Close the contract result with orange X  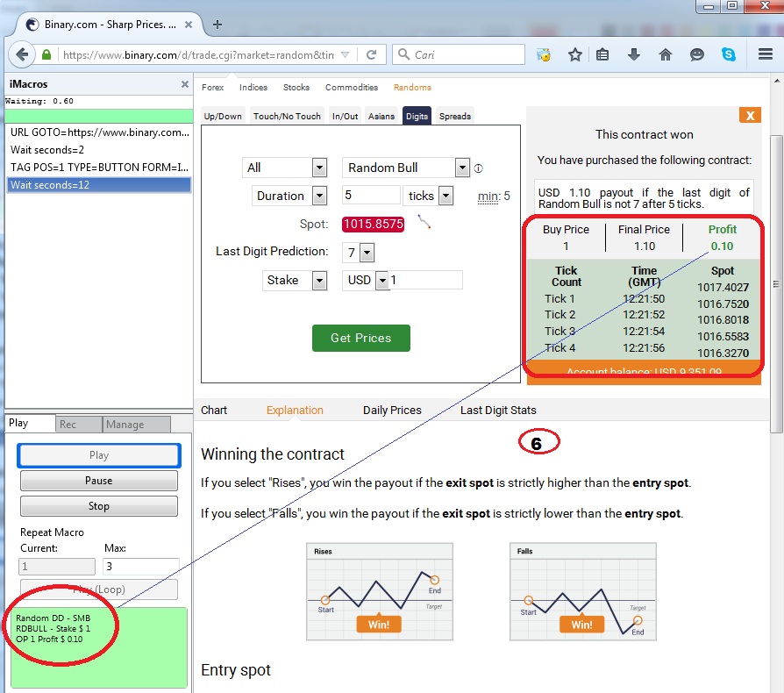[x=750, y=116]
